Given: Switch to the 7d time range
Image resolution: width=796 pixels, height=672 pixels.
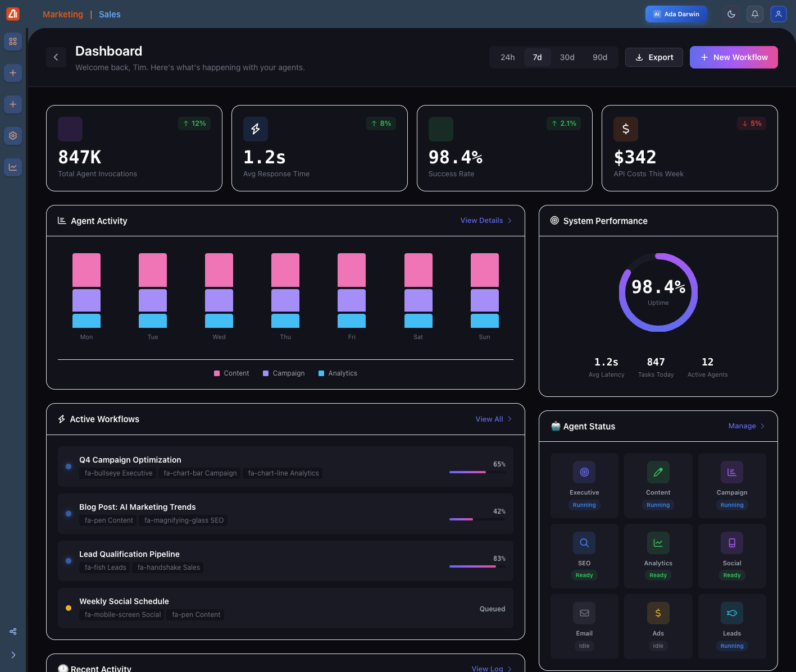Looking at the screenshot, I should pyautogui.click(x=538, y=57).
